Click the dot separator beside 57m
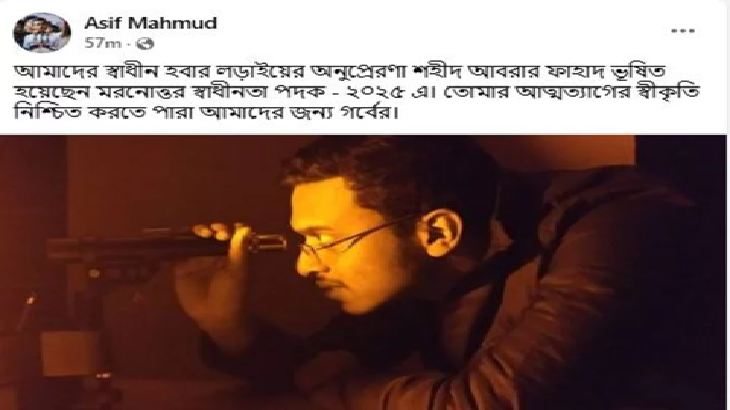The height and width of the screenshot is (410, 730). pyautogui.click(x=128, y=44)
